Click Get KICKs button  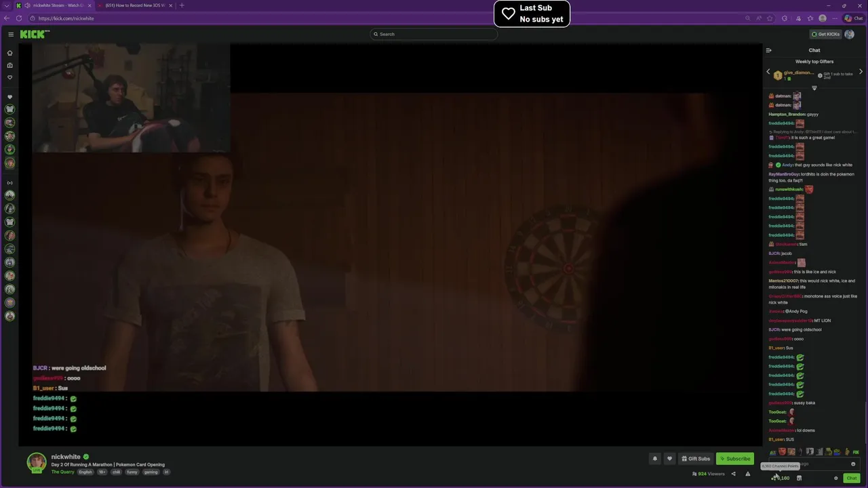[x=825, y=34]
